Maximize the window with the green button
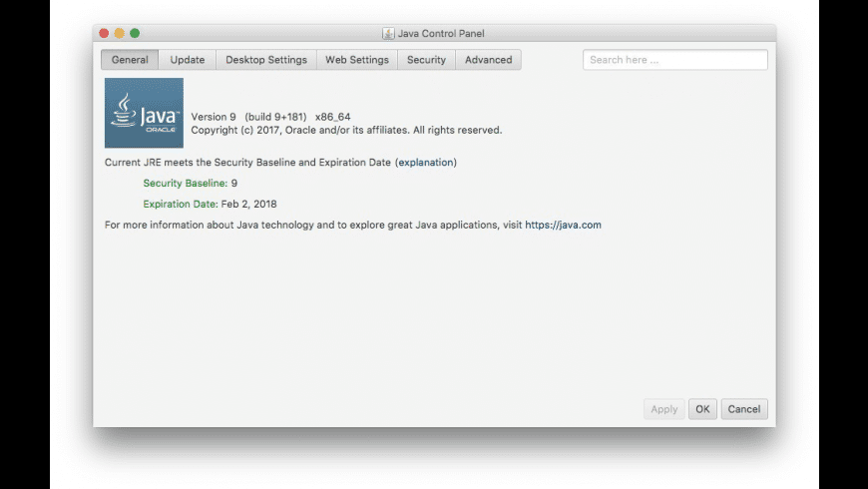This screenshot has height=489, width=868. click(x=135, y=34)
